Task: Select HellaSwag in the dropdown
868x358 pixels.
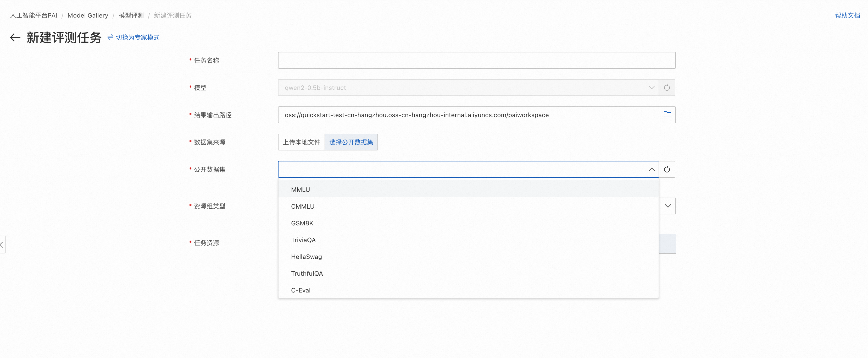Action: 306,257
